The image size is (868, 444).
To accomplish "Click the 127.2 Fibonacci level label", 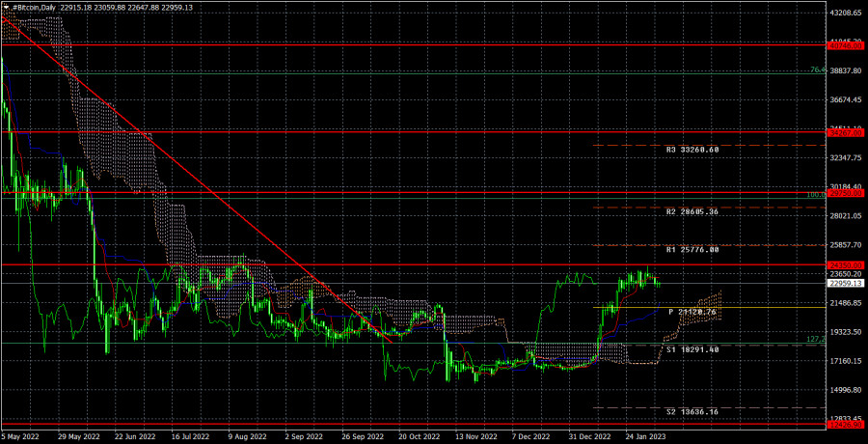I will 814,339.
